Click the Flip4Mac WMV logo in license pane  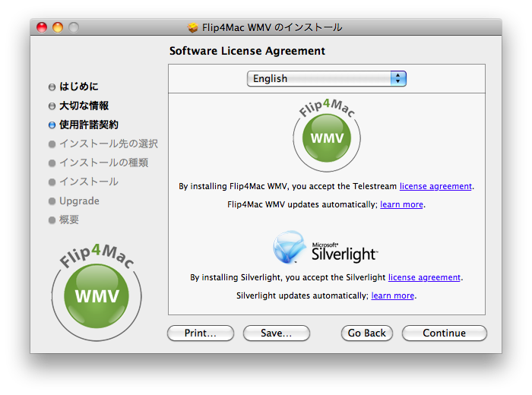pos(327,135)
